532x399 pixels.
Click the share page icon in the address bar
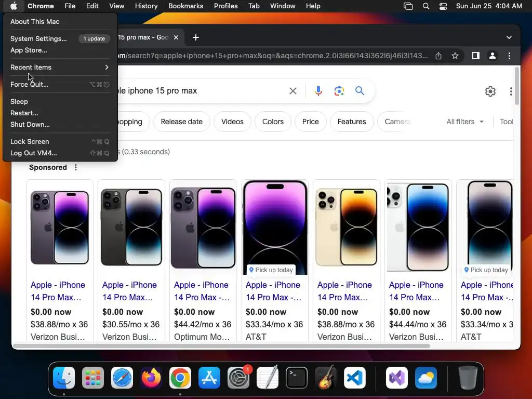click(x=438, y=56)
